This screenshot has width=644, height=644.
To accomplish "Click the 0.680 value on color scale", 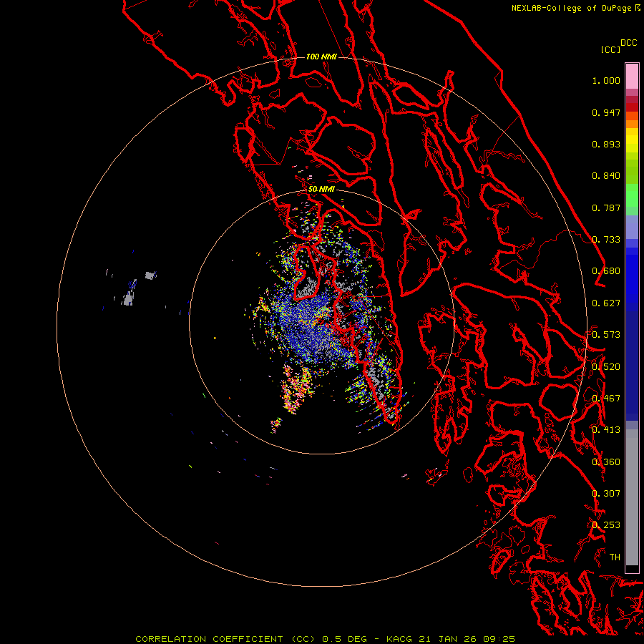I will [x=606, y=271].
